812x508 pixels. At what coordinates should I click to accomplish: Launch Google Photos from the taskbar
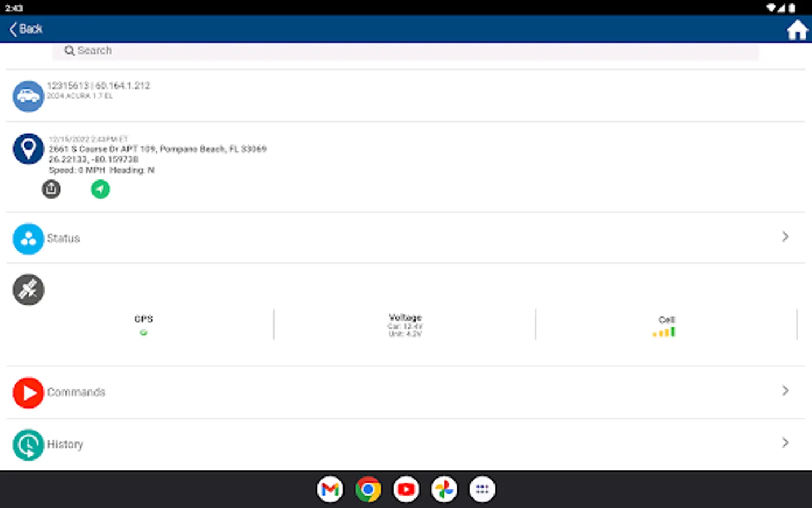pyautogui.click(x=444, y=489)
